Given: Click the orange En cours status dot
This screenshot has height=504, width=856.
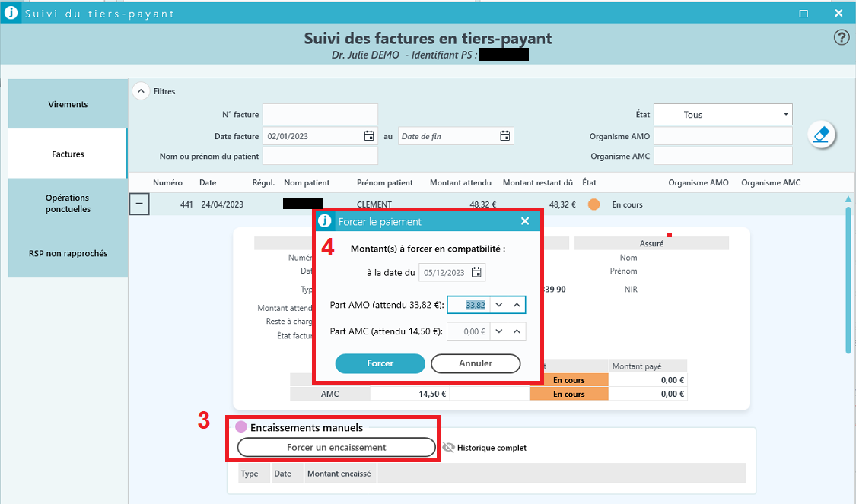Looking at the screenshot, I should (x=593, y=204).
